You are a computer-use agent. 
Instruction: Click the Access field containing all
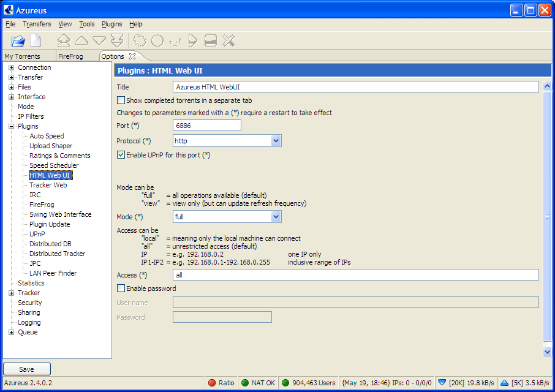356,275
